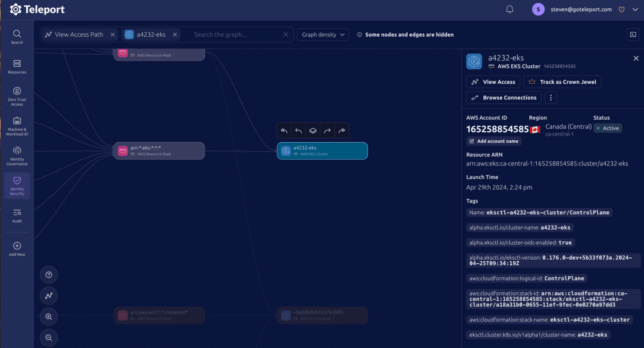This screenshot has width=644, height=348.
Task: Open the Graph density dropdown
Action: [322, 34]
